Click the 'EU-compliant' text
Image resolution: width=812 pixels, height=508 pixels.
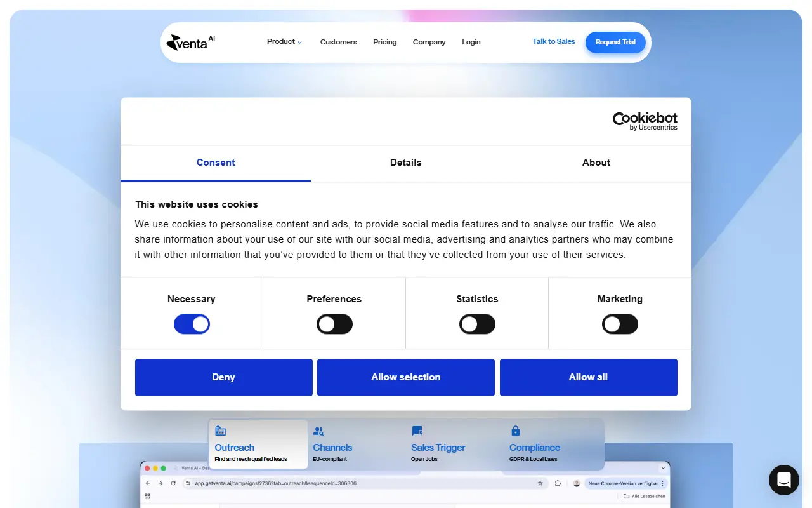pyautogui.click(x=330, y=459)
